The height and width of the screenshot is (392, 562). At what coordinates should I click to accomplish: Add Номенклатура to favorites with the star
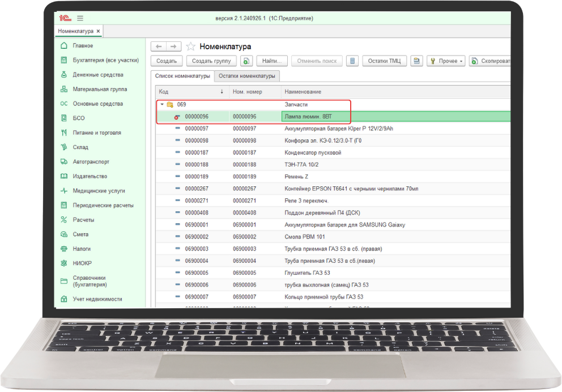pos(191,46)
